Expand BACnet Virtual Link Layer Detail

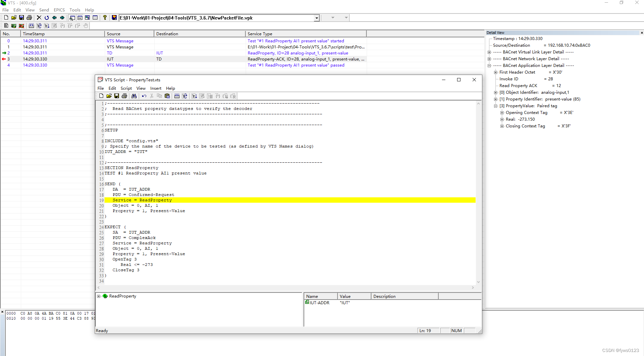(489, 52)
